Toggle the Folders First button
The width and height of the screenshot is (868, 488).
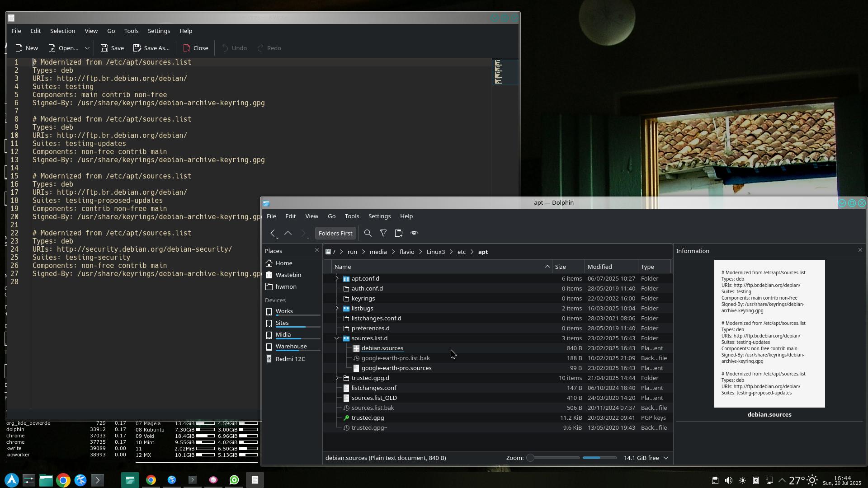[335, 233]
